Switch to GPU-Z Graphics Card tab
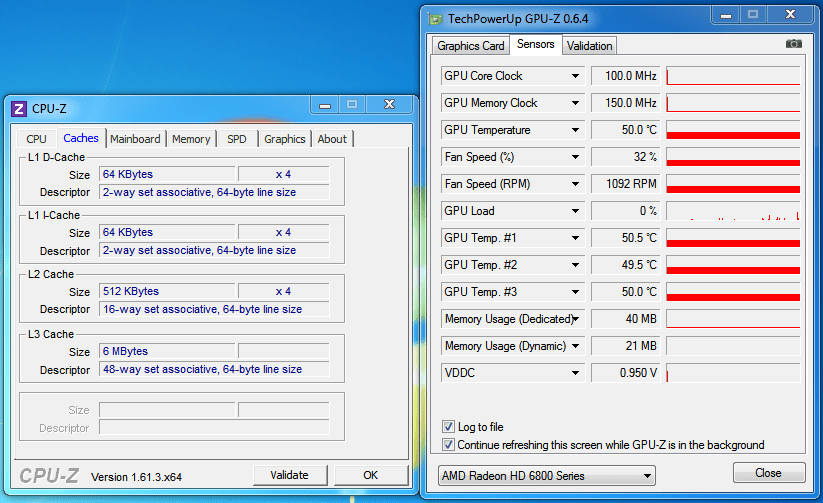Viewport: 823px width, 503px height. (471, 46)
